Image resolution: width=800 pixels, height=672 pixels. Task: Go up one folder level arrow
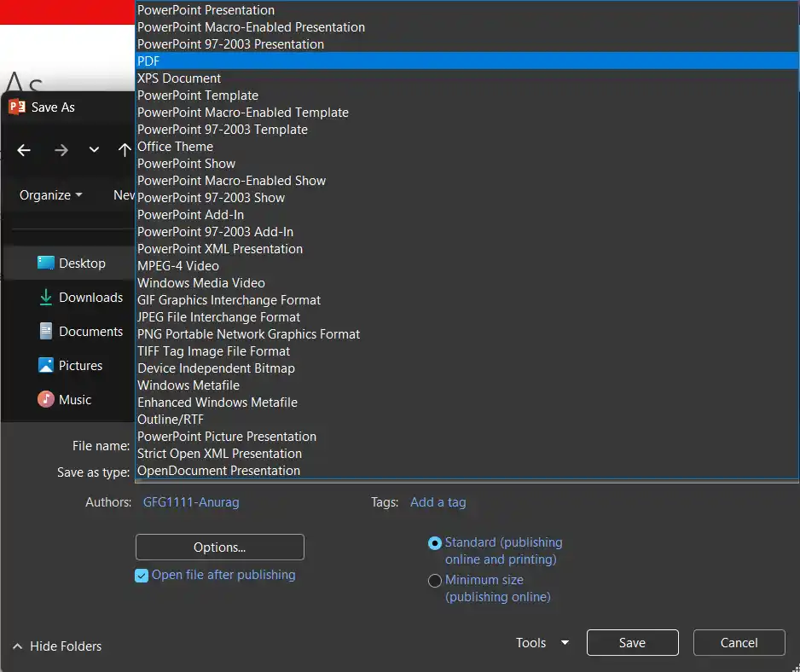(x=125, y=150)
